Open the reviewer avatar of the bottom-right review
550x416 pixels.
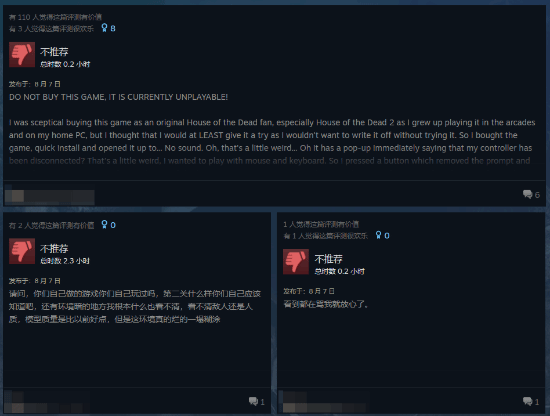pos(289,402)
